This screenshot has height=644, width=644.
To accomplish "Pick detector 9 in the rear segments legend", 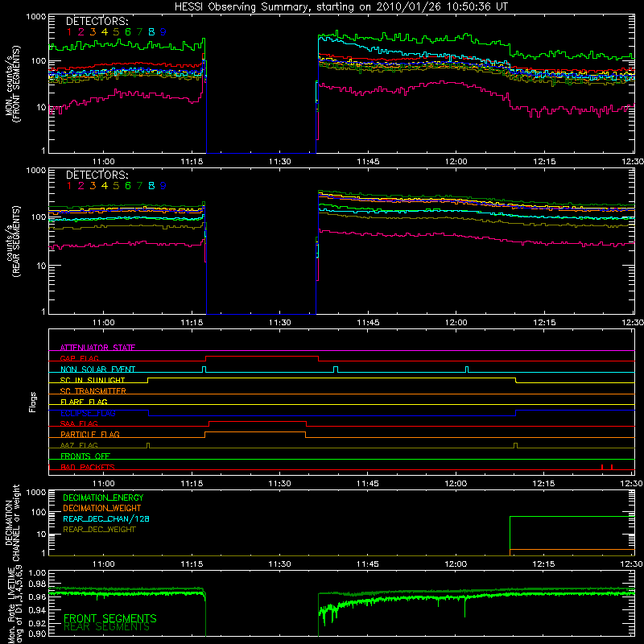I will (x=163, y=186).
